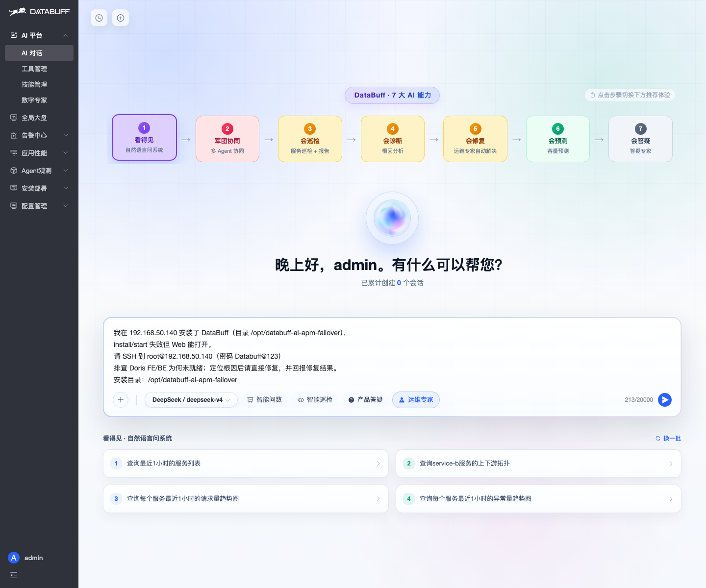The height and width of the screenshot is (588, 706).
Task: Click the admin avatar icon
Action: 14,558
